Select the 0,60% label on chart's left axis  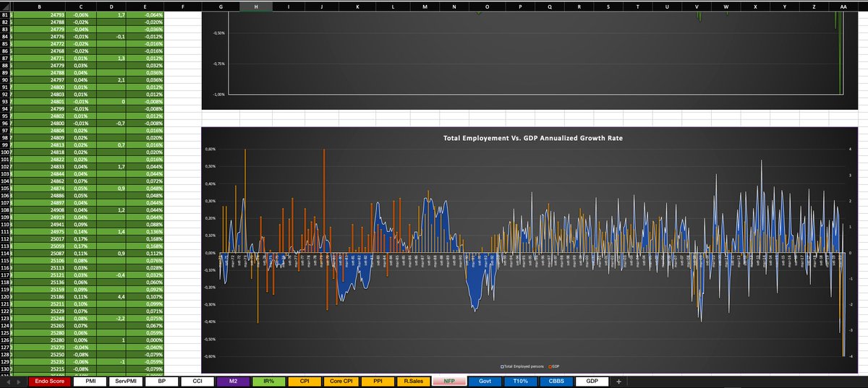pyautogui.click(x=211, y=150)
